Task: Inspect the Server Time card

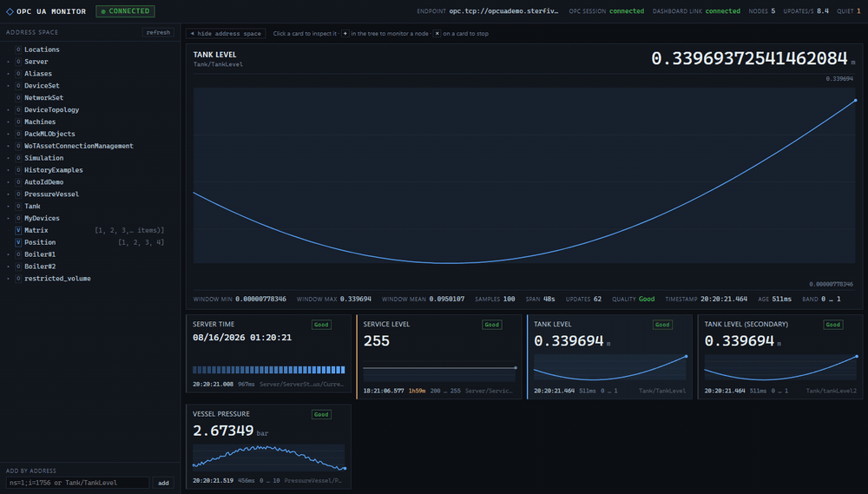Action: (268, 353)
